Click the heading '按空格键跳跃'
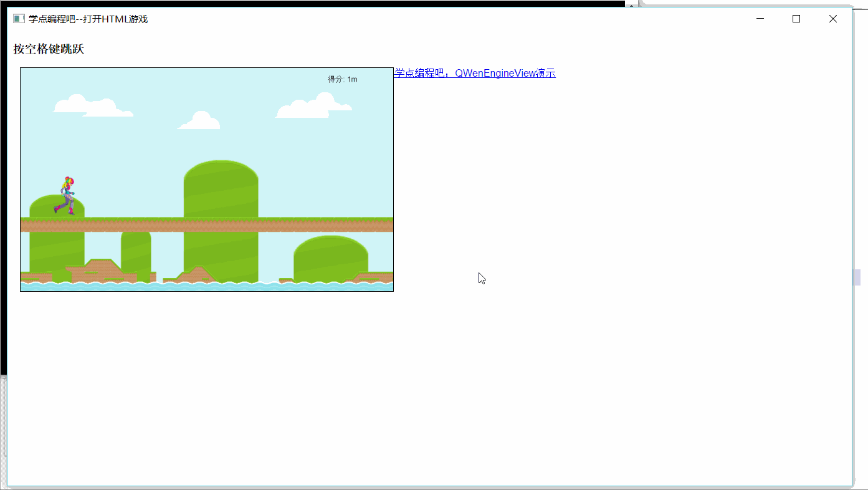 coord(49,49)
